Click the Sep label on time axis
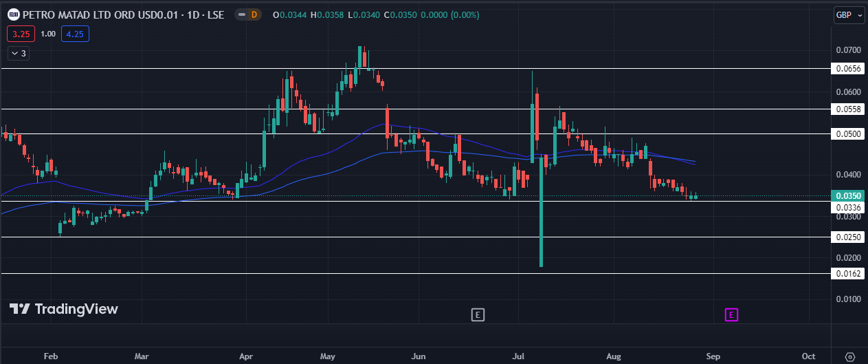The width and height of the screenshot is (868, 364). pyautogui.click(x=713, y=356)
